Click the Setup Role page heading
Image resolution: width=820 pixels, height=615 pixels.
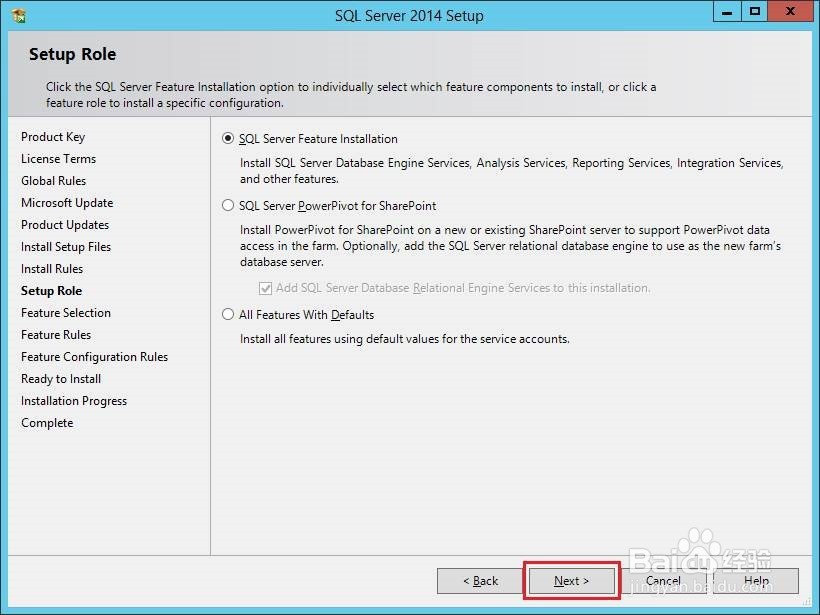coord(73,54)
